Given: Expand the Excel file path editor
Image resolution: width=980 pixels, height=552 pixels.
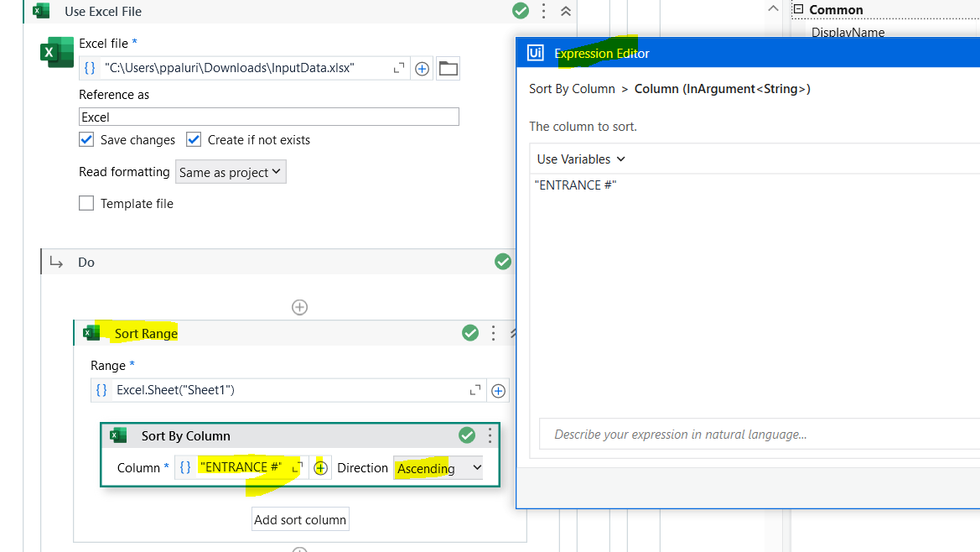Looking at the screenshot, I should pyautogui.click(x=399, y=68).
